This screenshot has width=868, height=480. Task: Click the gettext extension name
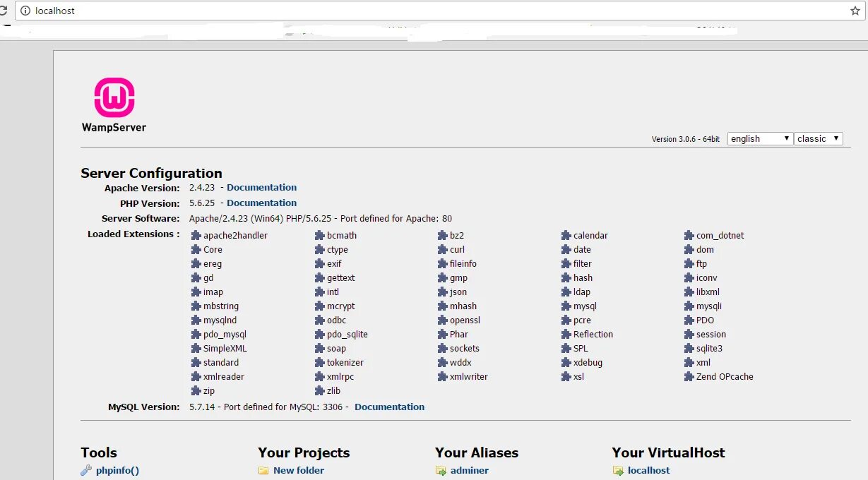coord(341,278)
